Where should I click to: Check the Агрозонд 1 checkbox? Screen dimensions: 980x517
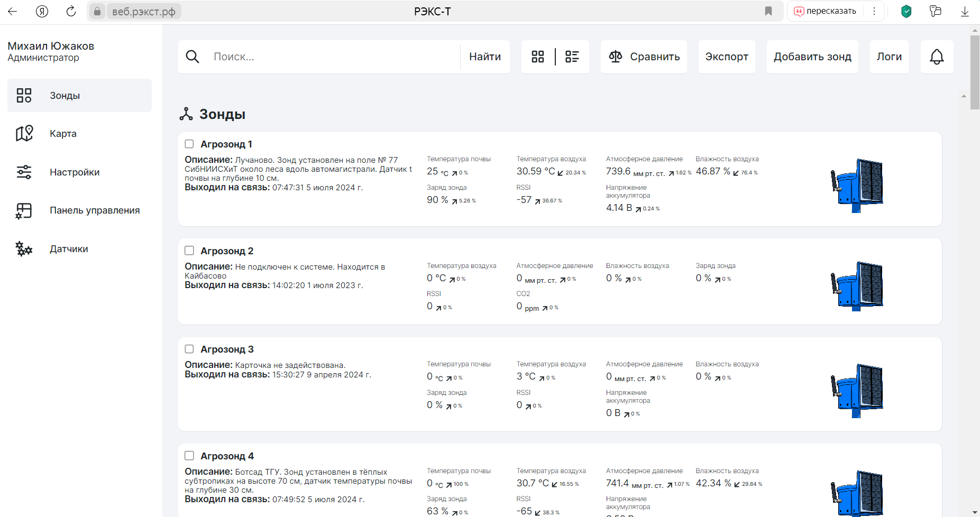click(189, 144)
